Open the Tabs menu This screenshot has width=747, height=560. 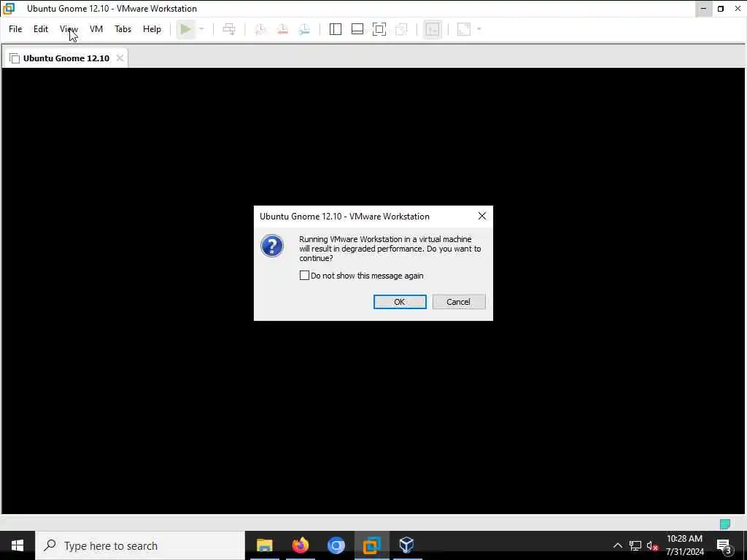123,29
